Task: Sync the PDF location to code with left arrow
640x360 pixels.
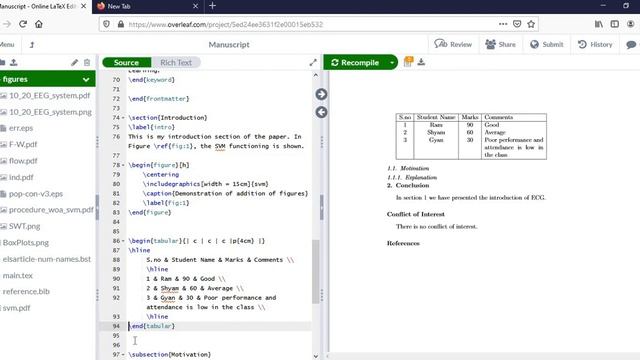Action: (321, 112)
